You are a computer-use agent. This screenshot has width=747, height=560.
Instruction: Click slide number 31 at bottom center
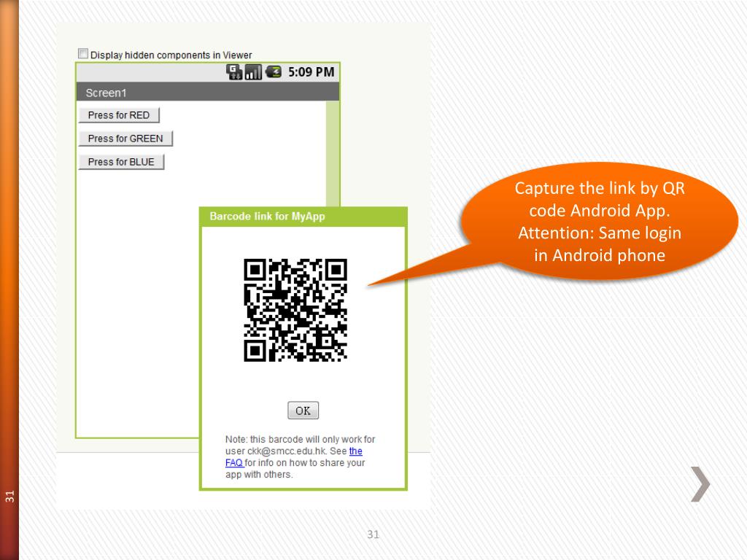click(x=373, y=534)
